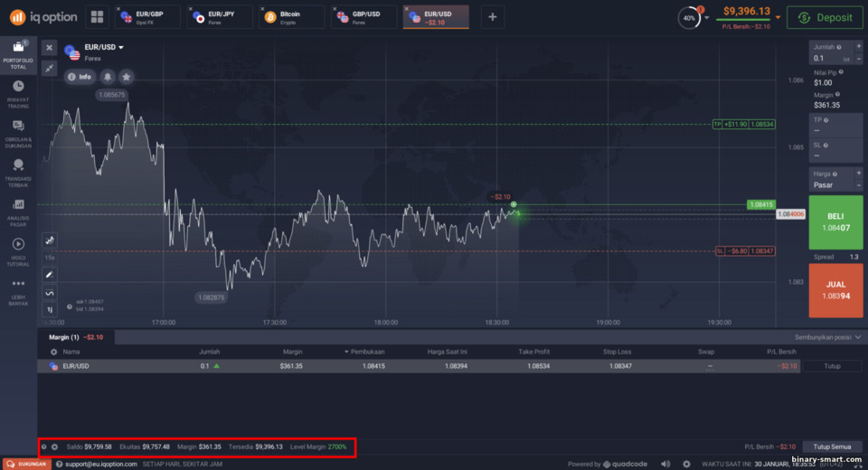868x470 pixels.
Task: Click the Jumlah 0.1 lot input
Action: (x=830, y=59)
